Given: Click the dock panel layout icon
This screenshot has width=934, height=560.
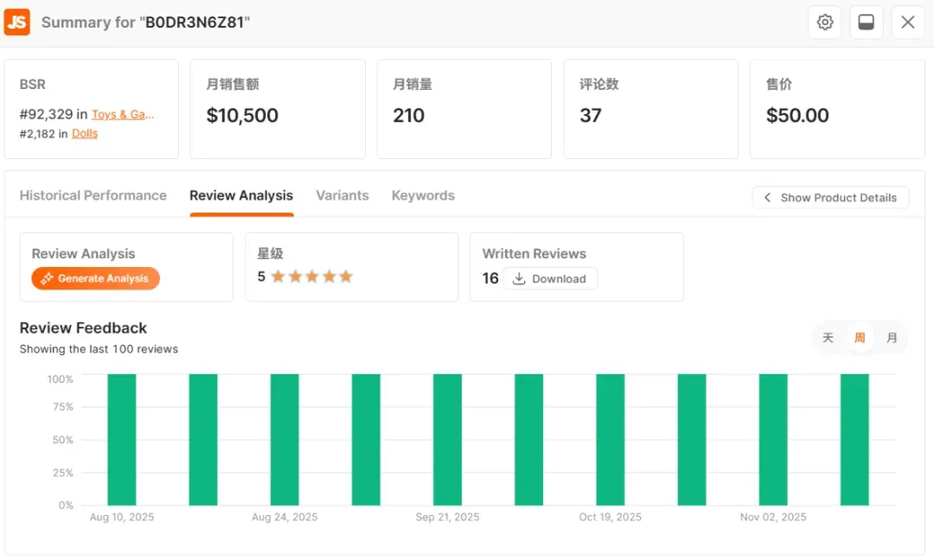Looking at the screenshot, I should (866, 22).
